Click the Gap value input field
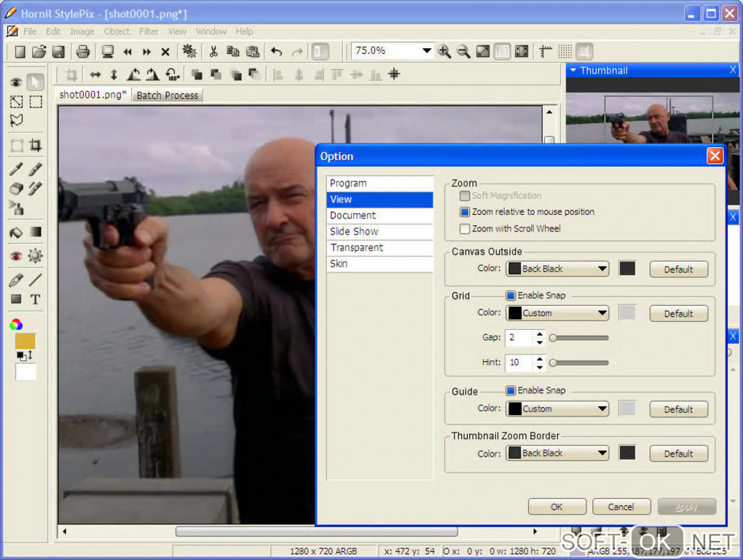The image size is (743, 560). tap(520, 338)
